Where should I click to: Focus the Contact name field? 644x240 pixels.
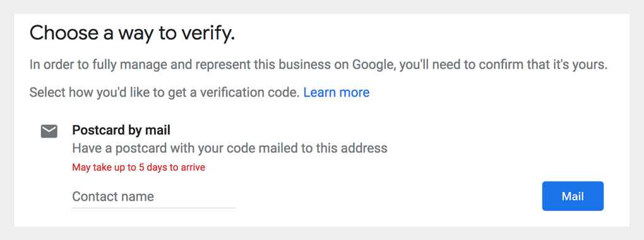tap(154, 197)
